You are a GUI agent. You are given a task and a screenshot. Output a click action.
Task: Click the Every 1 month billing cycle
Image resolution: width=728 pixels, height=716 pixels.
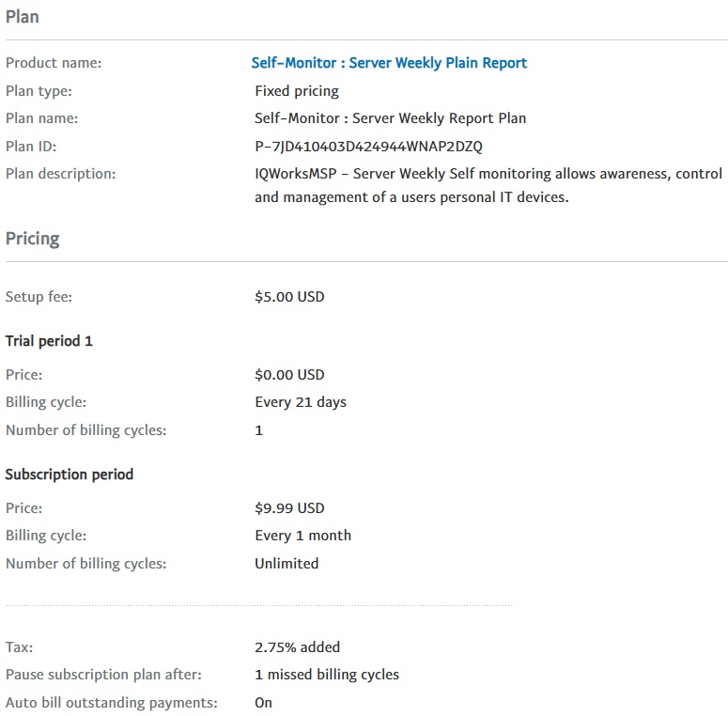tap(302, 536)
